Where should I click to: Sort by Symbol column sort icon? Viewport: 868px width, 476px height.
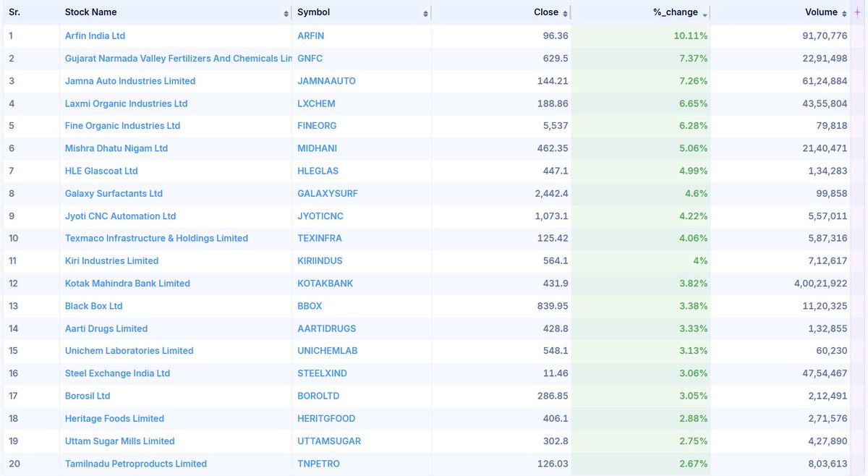(425, 14)
